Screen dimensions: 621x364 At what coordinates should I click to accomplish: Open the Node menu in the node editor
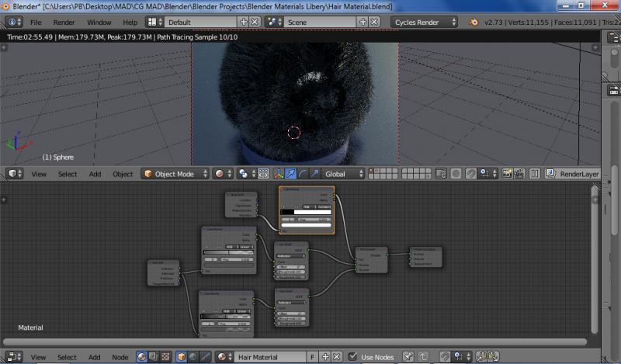(x=120, y=357)
